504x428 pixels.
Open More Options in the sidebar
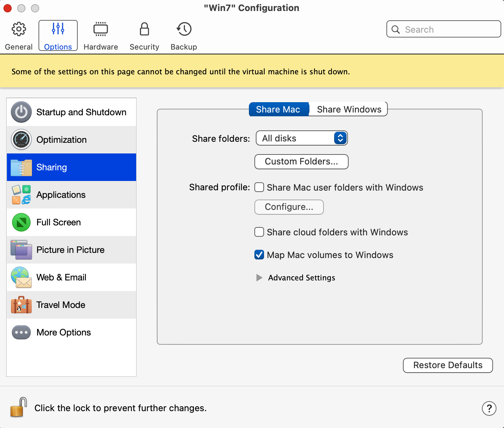click(x=64, y=332)
